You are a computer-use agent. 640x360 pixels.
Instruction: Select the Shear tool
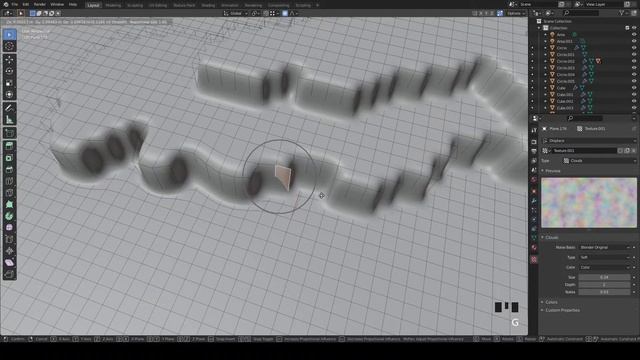pos(9,262)
